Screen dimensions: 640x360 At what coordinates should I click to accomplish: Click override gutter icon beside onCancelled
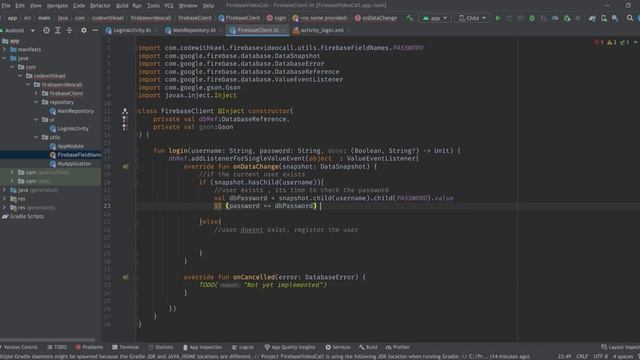[125, 277]
